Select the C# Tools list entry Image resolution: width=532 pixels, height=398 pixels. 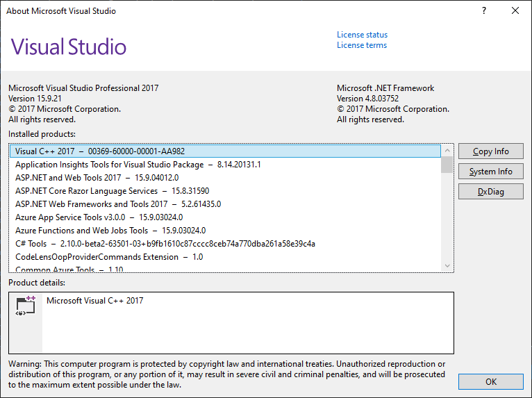[x=225, y=244]
